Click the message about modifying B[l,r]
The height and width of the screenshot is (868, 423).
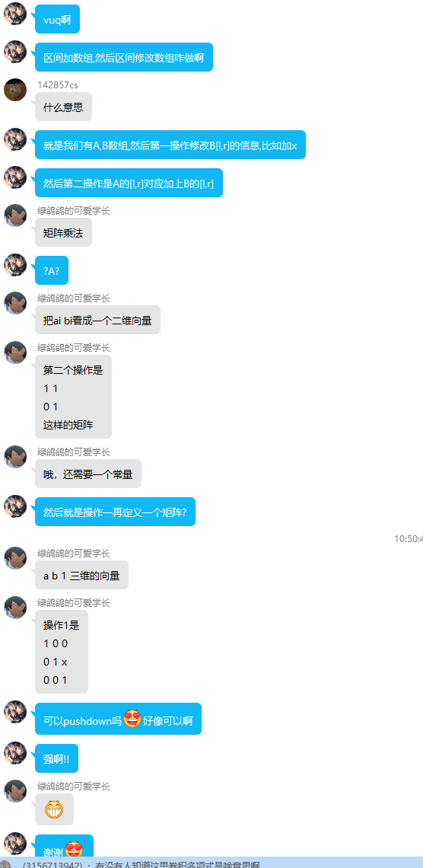(x=170, y=145)
